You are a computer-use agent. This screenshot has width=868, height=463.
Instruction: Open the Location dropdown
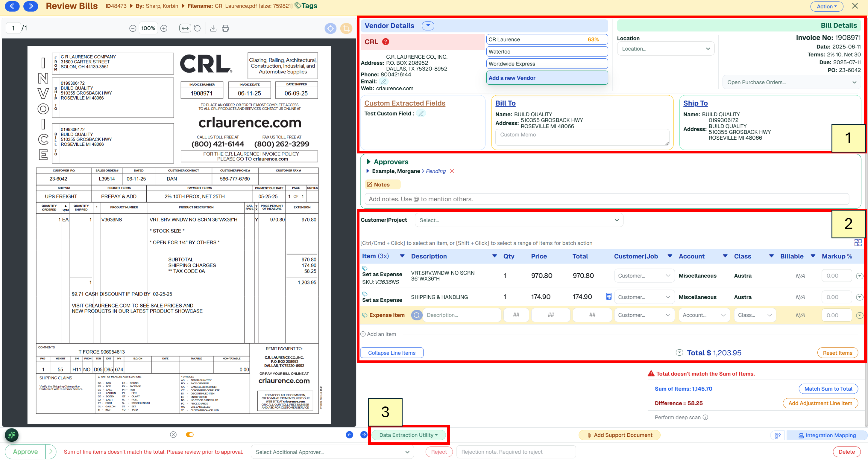(x=665, y=49)
